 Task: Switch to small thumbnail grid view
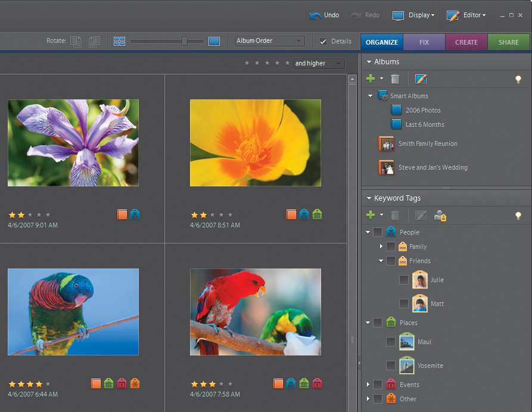[x=119, y=41]
